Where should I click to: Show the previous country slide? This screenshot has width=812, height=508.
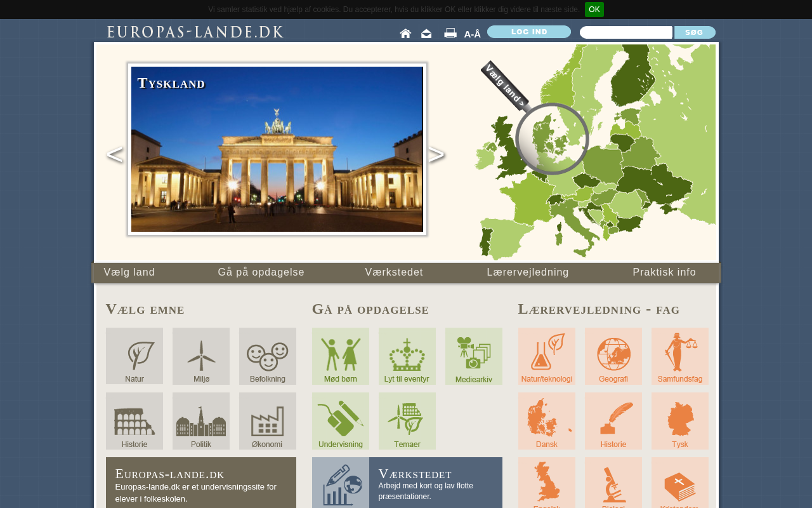(x=114, y=154)
